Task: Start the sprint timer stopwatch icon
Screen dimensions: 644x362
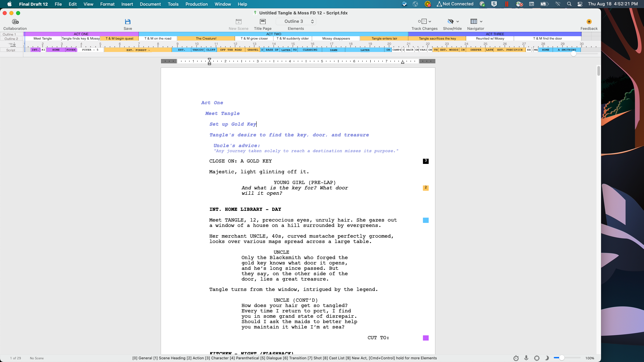Action: [516, 358]
